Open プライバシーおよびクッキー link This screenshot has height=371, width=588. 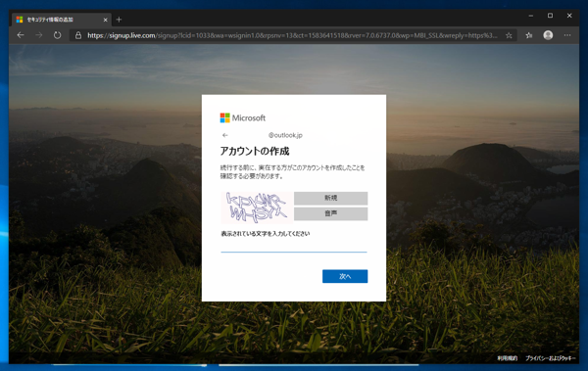[x=550, y=358]
